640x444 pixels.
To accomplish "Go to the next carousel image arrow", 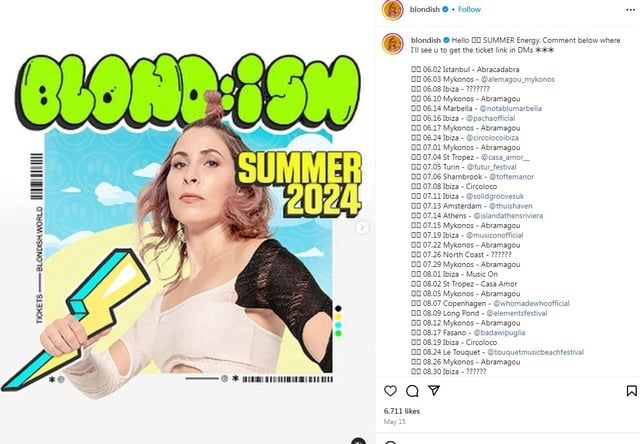I will [362, 228].
